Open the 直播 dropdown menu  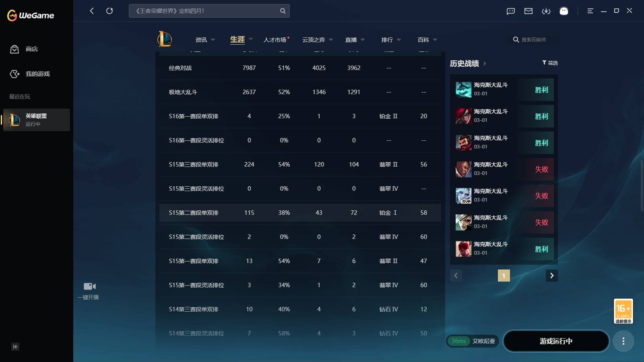355,40
